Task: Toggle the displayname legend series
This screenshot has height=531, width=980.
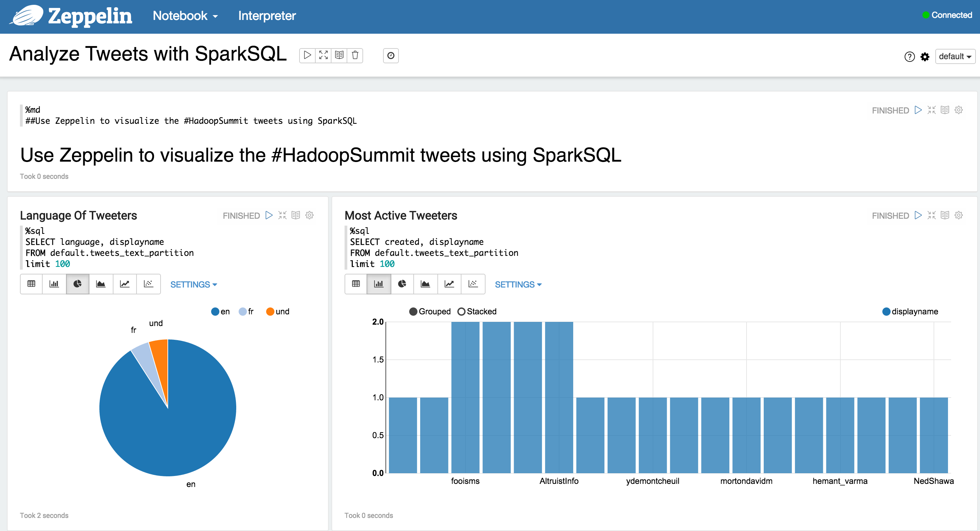Action: point(886,312)
